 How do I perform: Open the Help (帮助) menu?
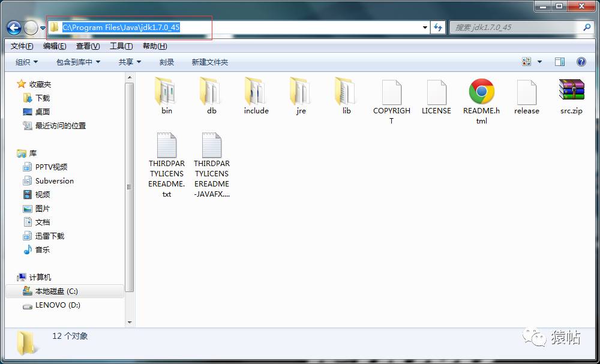[155, 46]
